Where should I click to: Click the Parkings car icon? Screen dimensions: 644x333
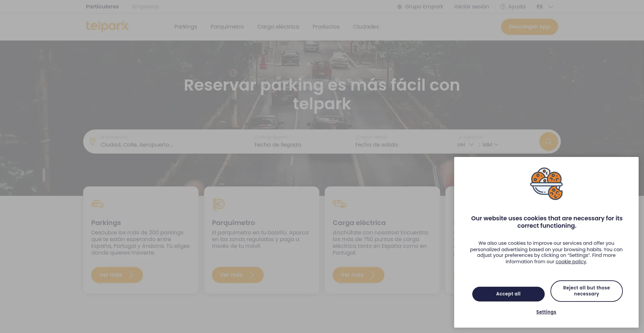pos(98,204)
